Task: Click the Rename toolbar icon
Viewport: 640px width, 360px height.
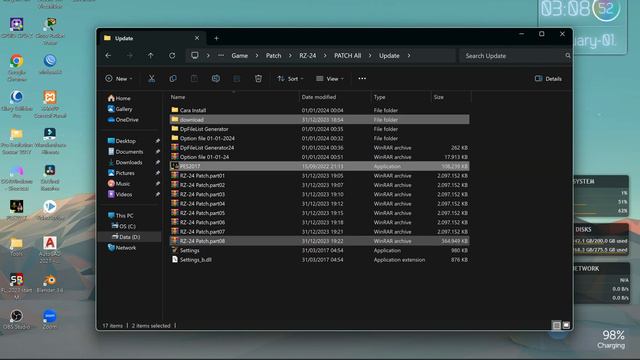Action: point(216,79)
